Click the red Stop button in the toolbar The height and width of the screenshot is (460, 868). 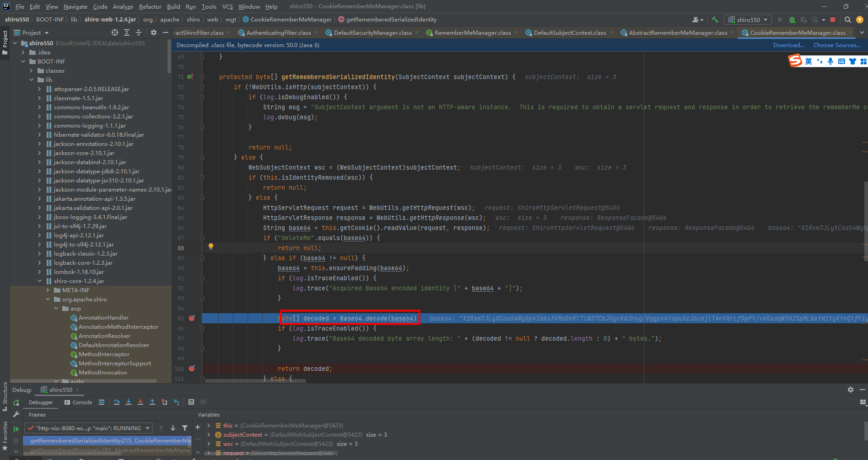(x=833, y=20)
